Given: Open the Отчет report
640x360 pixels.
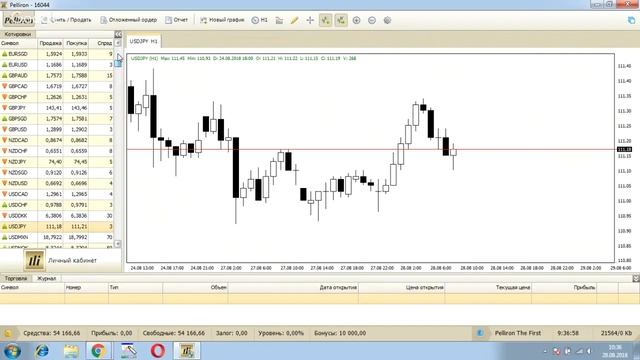Looking at the screenshot, I should point(176,20).
